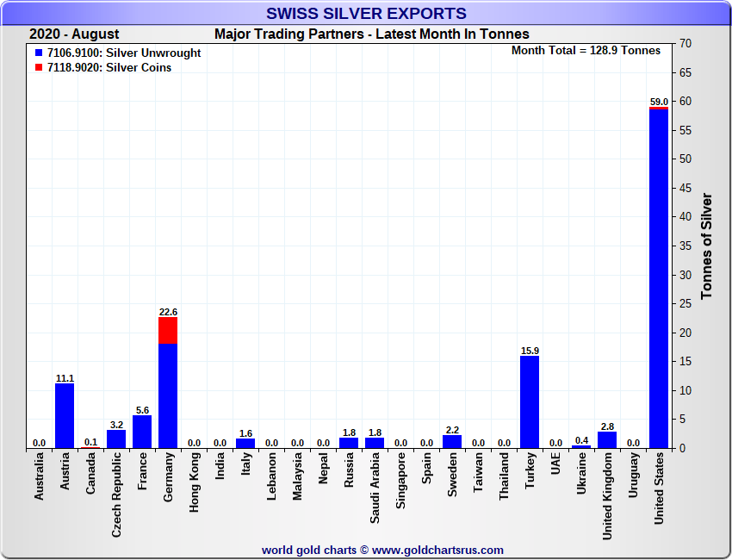This screenshot has height=560, width=732.
Task: Click the 59.0 value label
Action: pos(659,102)
